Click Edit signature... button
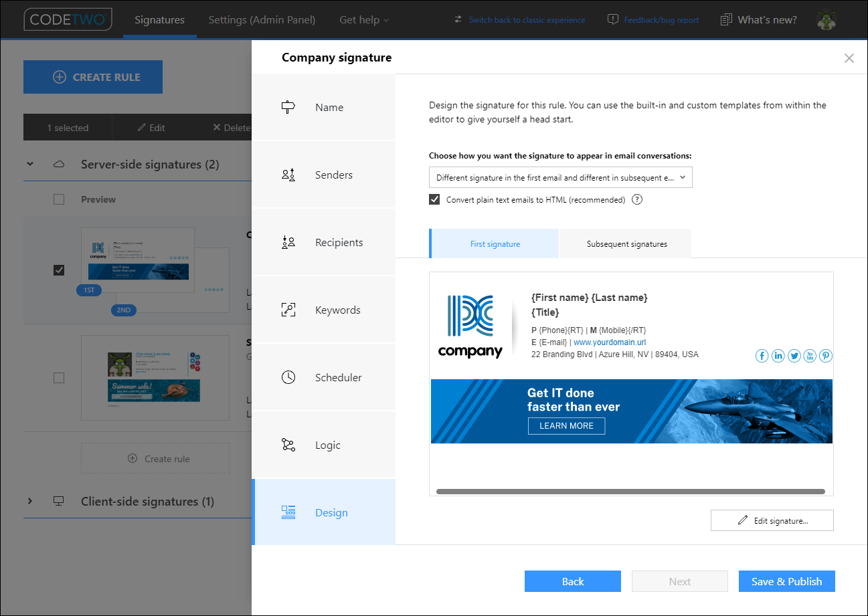868x616 pixels. click(x=772, y=520)
